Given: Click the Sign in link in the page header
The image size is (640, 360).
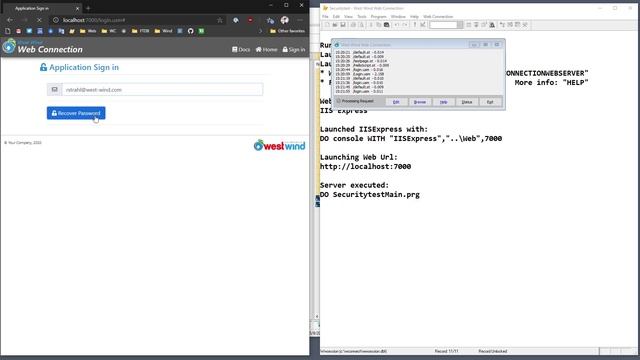Looking at the screenshot, I should tap(294, 49).
